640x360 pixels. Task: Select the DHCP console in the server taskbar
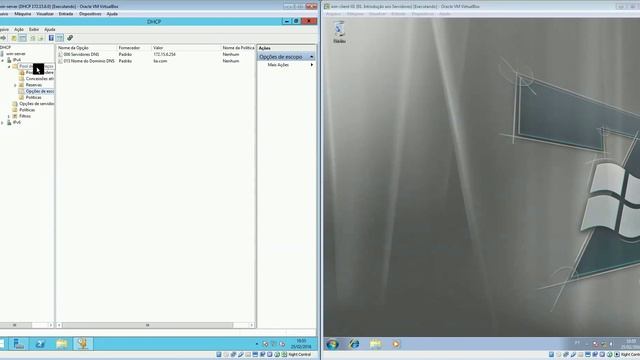(83, 344)
